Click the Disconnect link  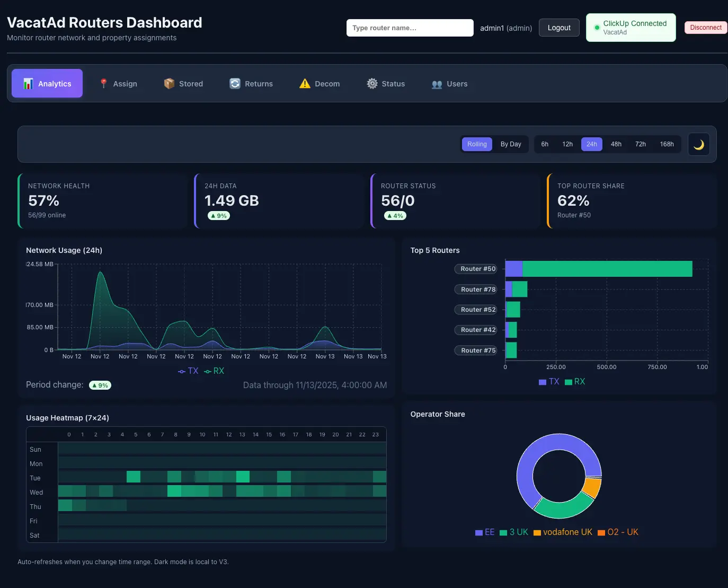pos(705,27)
